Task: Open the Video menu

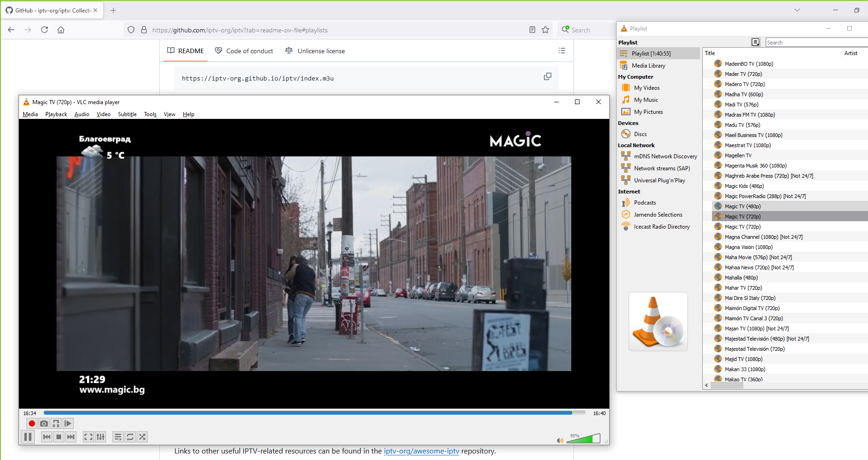Action: tap(104, 114)
